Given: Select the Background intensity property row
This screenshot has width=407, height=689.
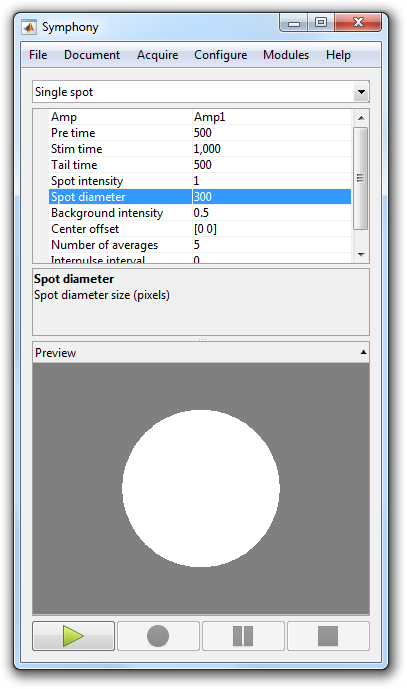Looking at the screenshot, I should (200, 213).
